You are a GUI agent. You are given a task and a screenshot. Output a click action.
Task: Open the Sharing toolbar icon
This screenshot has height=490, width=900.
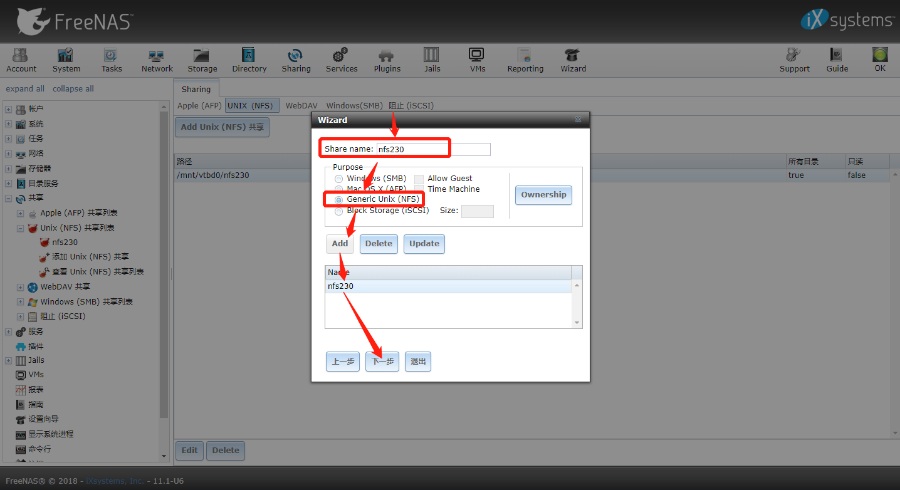pos(296,60)
